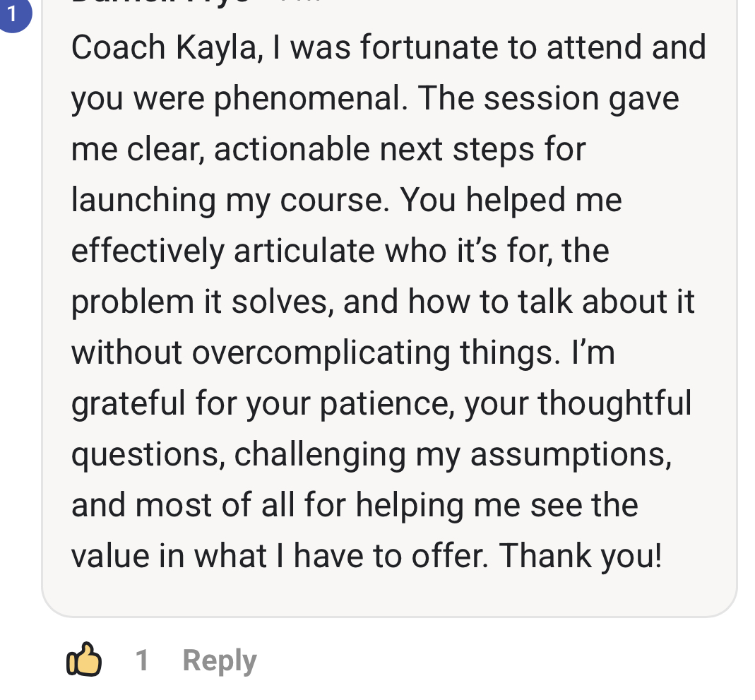755x700 pixels.
Task: Click the word "grateful" in the comment
Action: pyautogui.click(x=129, y=404)
